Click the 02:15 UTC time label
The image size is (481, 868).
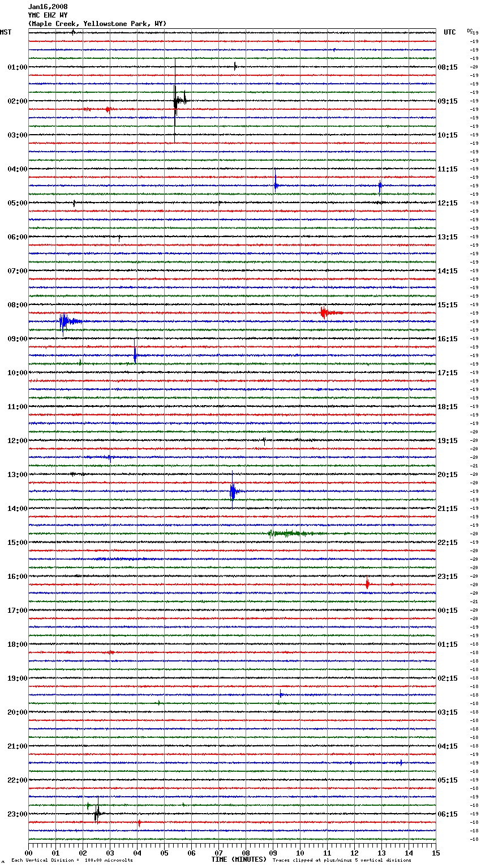pos(448,678)
